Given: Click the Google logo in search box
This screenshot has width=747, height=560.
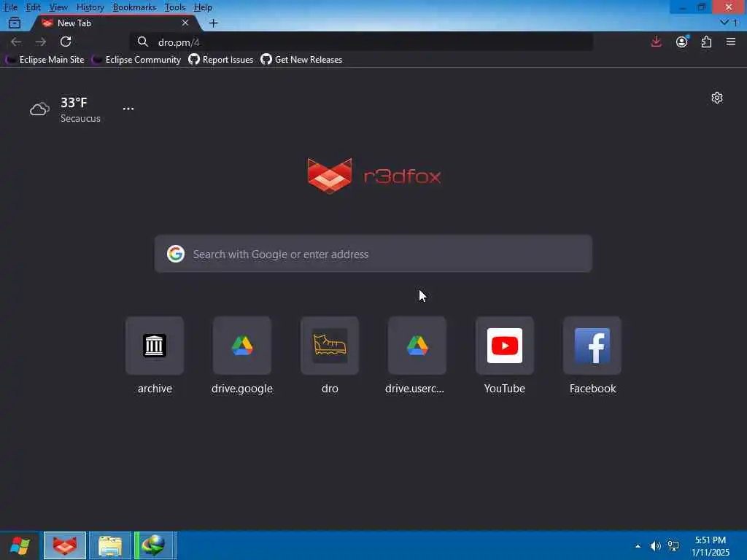Looking at the screenshot, I should pos(176,254).
